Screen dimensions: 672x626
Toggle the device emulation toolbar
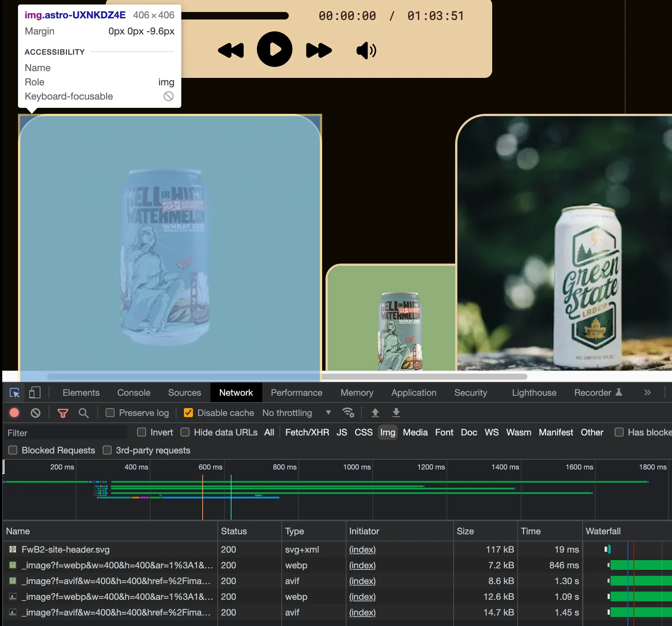(x=34, y=393)
